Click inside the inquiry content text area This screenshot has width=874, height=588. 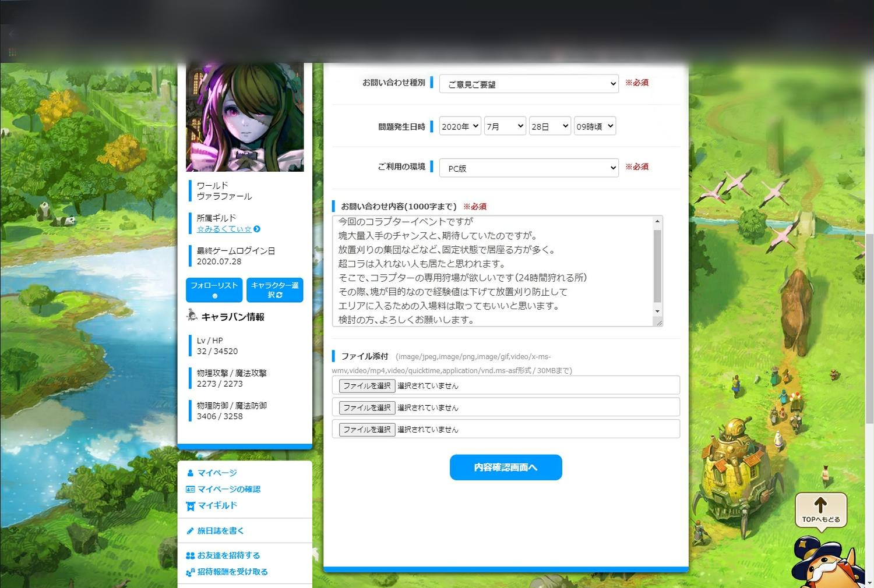click(x=492, y=271)
